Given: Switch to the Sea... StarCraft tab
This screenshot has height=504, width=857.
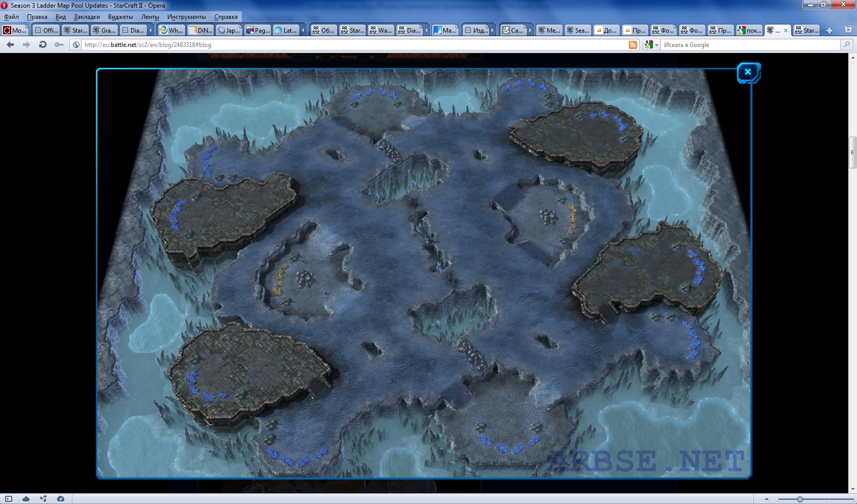Looking at the screenshot, I should [577, 31].
